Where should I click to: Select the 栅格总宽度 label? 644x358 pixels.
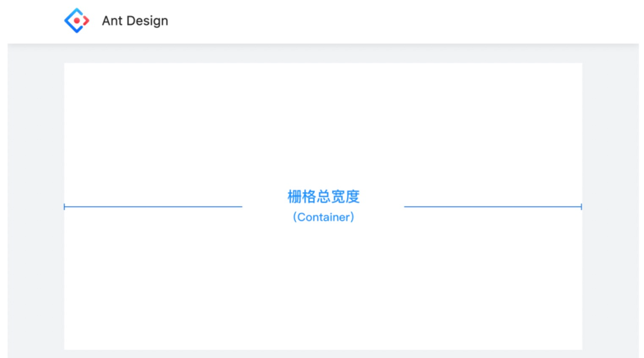tap(323, 196)
